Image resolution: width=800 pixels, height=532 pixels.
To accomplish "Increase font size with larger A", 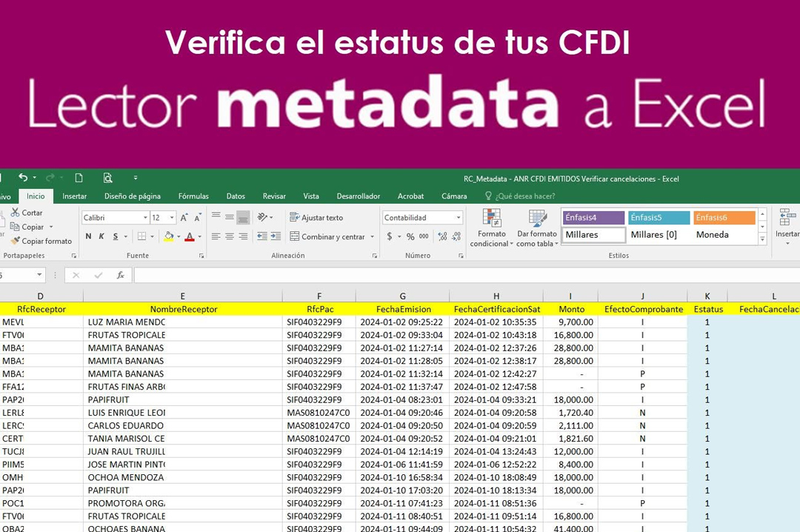I will coord(184,218).
